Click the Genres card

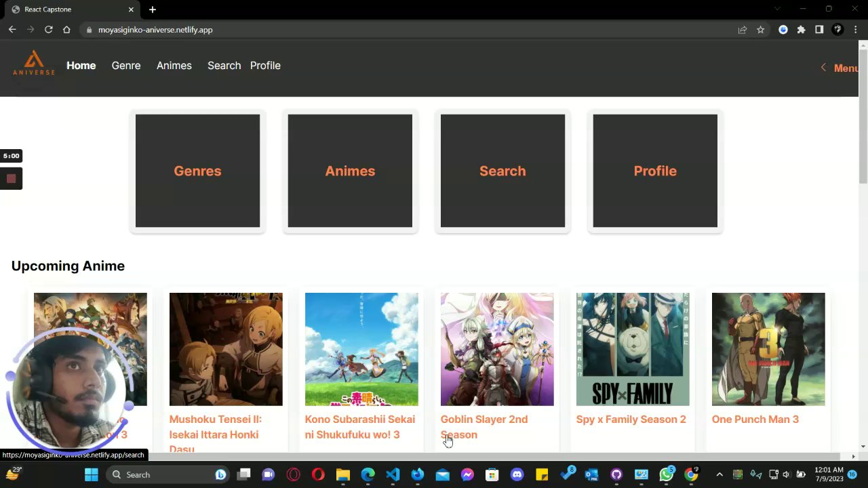(197, 171)
